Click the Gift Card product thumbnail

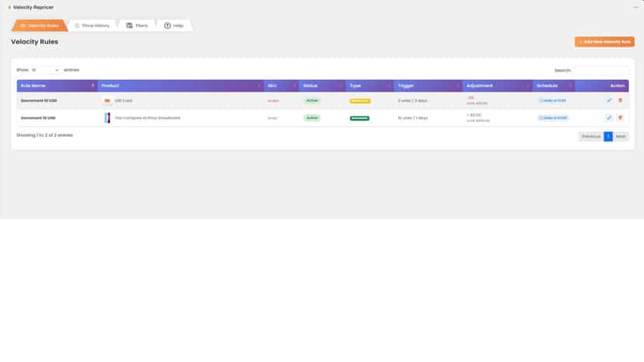[x=107, y=100]
